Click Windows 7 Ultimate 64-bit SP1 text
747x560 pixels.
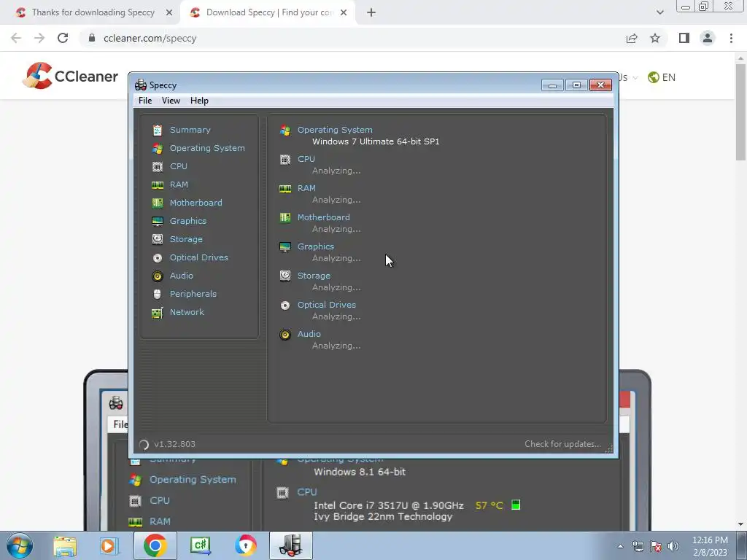[376, 141]
